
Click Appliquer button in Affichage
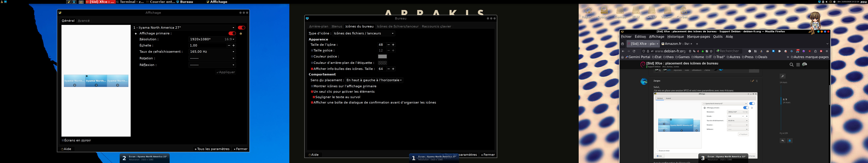(226, 72)
